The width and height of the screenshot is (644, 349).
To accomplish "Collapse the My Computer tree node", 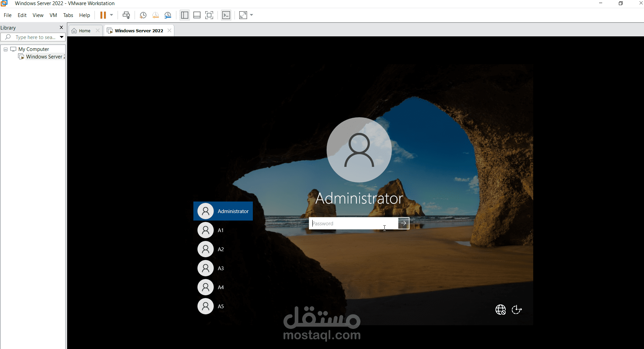I will 5,49.
